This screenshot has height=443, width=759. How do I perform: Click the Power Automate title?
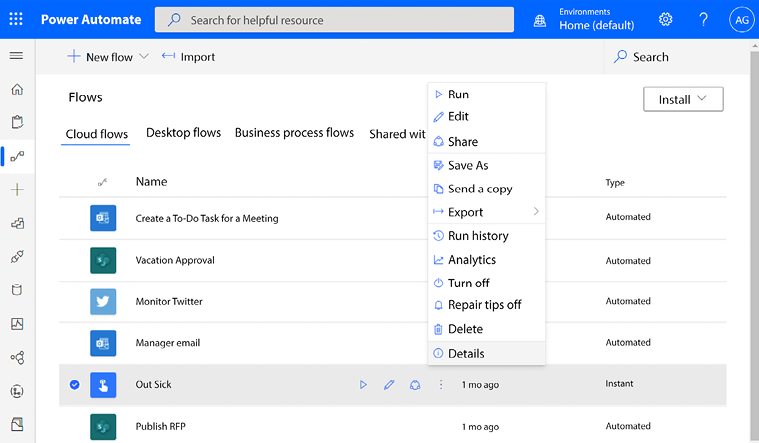tap(91, 19)
